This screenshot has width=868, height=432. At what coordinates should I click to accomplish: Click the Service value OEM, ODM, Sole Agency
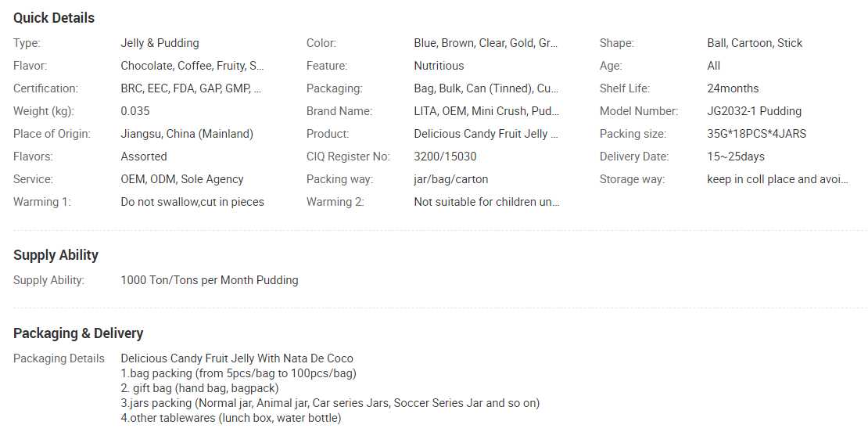point(182,179)
